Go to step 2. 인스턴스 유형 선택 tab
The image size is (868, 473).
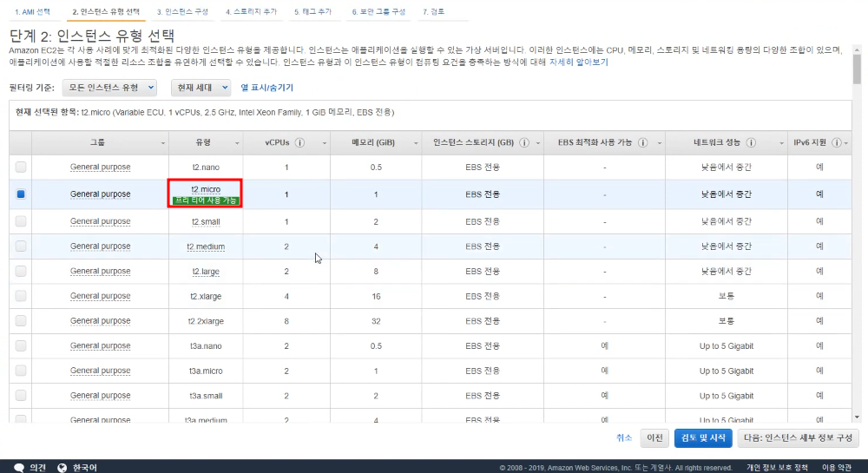106,11
